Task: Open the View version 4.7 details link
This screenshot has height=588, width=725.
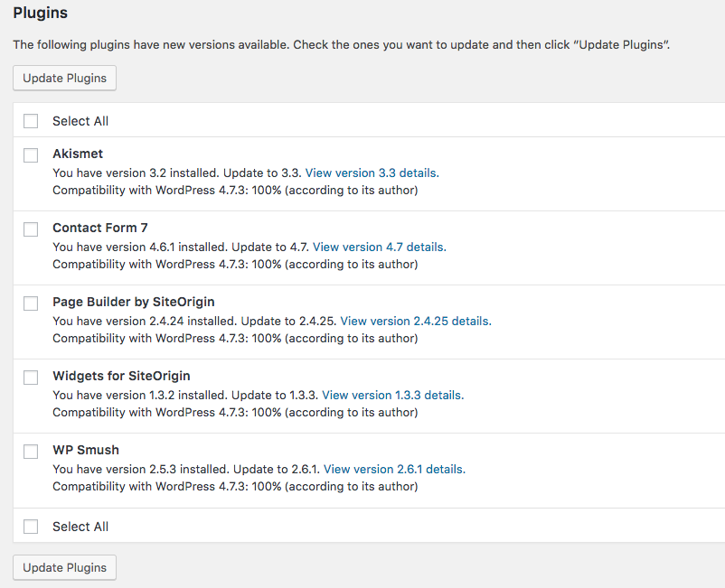Action: [379, 247]
